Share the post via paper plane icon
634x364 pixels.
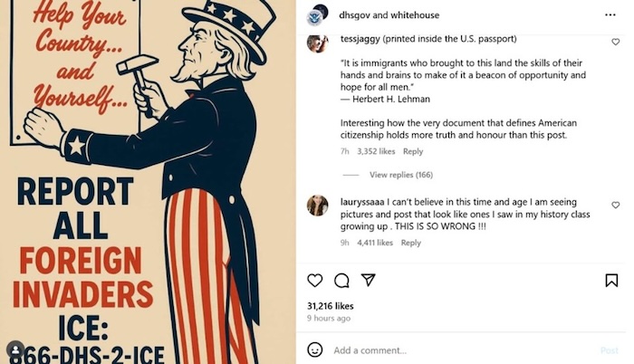tap(368, 280)
